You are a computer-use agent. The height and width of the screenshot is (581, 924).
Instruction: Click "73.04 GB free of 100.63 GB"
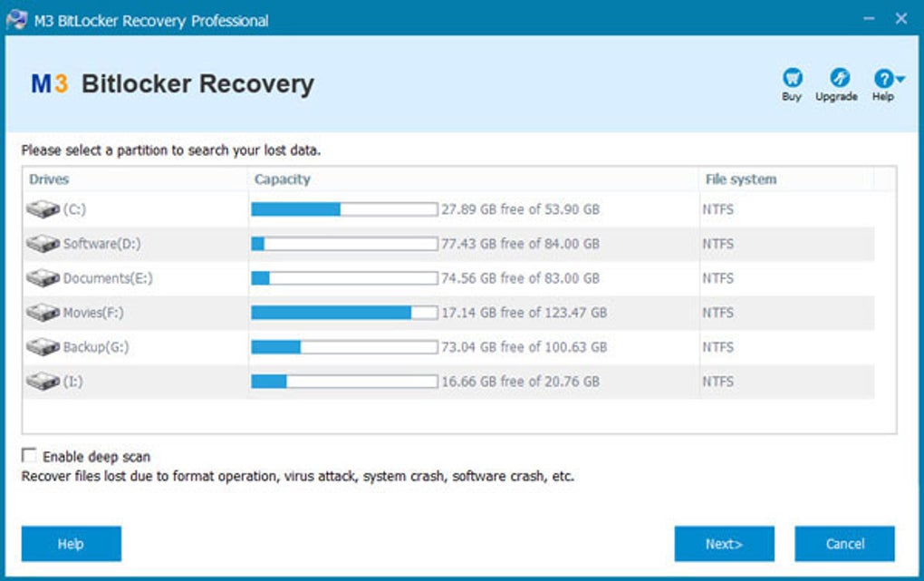pos(524,347)
